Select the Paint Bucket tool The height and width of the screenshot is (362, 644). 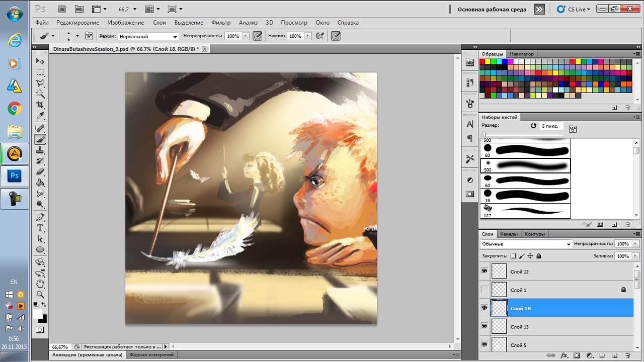40,183
